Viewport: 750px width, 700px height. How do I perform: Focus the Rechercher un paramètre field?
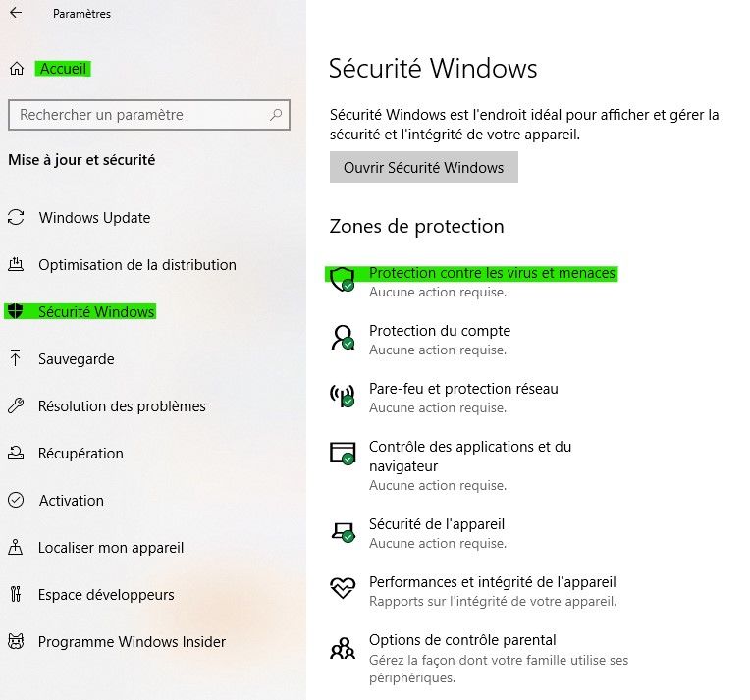[x=137, y=115]
